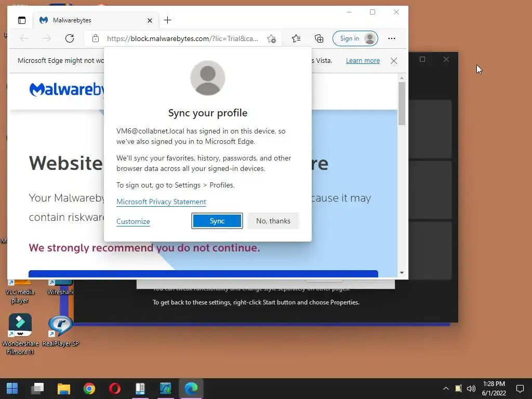Focus the address bar showing block.malwarebytes.com

pyautogui.click(x=182, y=38)
